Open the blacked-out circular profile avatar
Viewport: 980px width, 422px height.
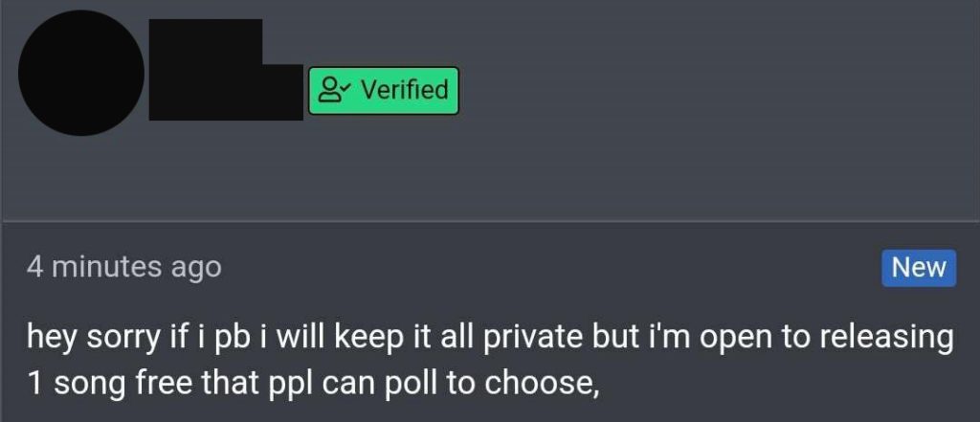tap(81, 73)
